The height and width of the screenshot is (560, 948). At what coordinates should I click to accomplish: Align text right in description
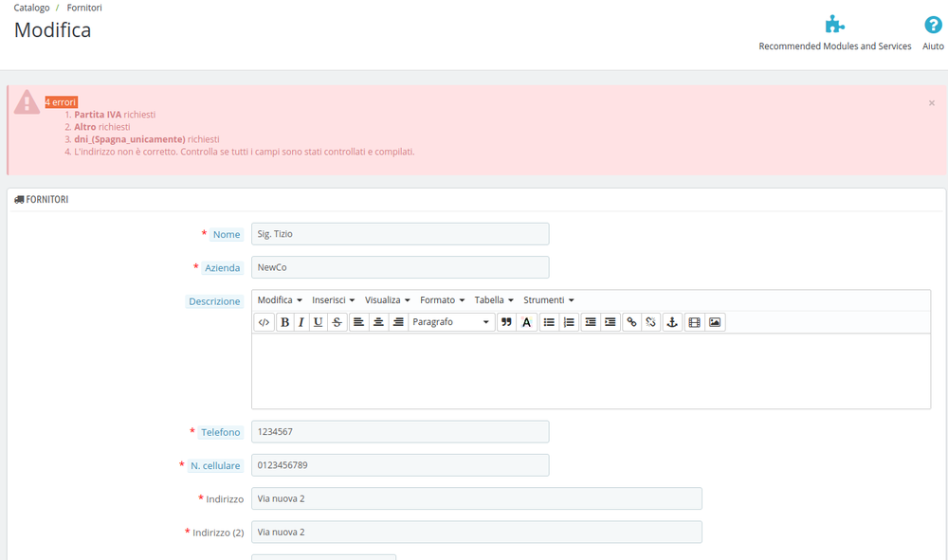398,322
